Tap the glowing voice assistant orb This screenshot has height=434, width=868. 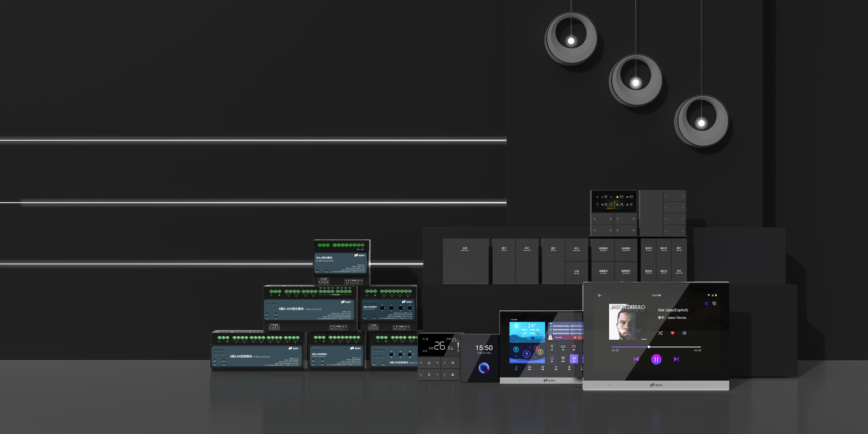click(484, 368)
